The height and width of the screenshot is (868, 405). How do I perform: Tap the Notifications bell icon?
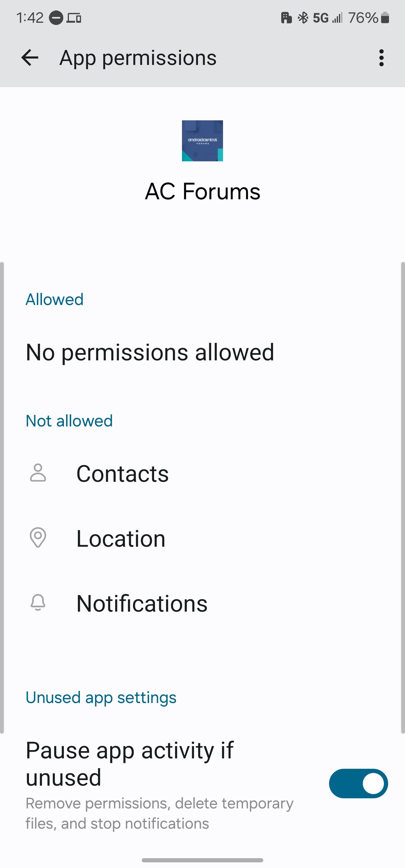(x=38, y=602)
